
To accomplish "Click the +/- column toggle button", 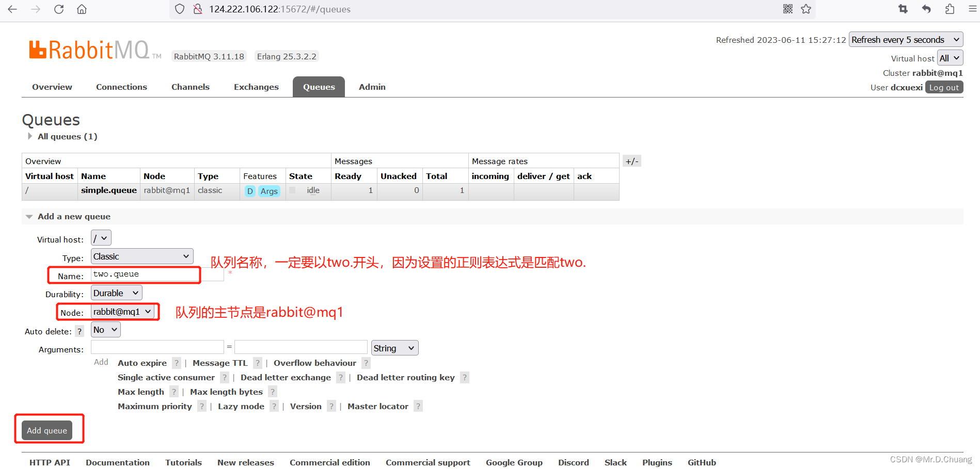I will (632, 161).
